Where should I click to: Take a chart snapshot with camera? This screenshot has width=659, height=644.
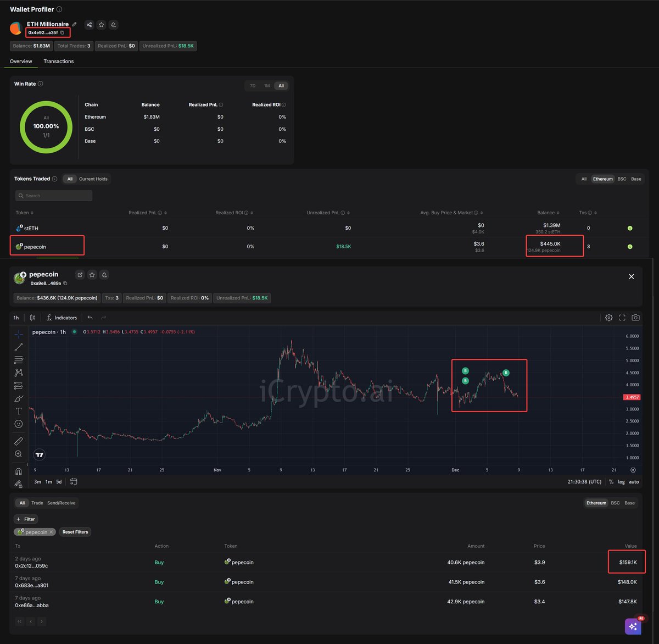[x=635, y=318]
